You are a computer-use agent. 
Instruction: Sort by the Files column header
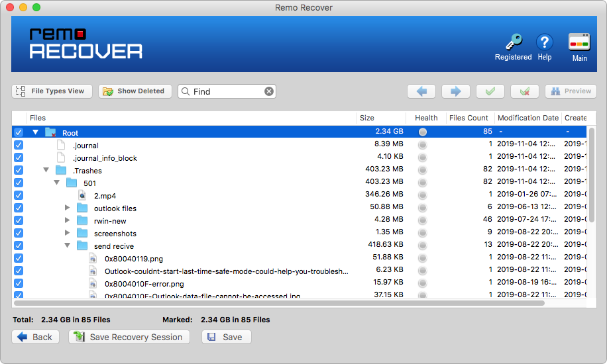(192, 118)
